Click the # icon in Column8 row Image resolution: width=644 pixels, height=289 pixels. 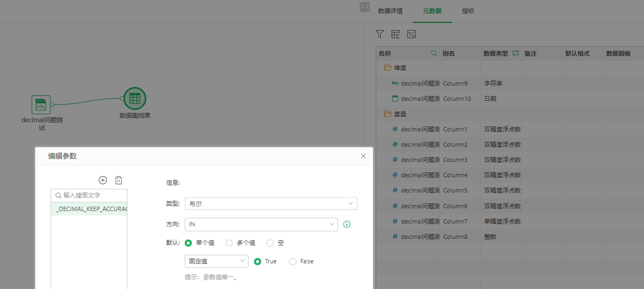(395, 237)
